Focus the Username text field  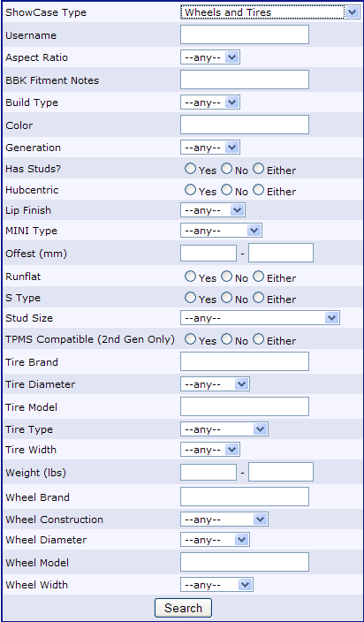click(x=245, y=34)
